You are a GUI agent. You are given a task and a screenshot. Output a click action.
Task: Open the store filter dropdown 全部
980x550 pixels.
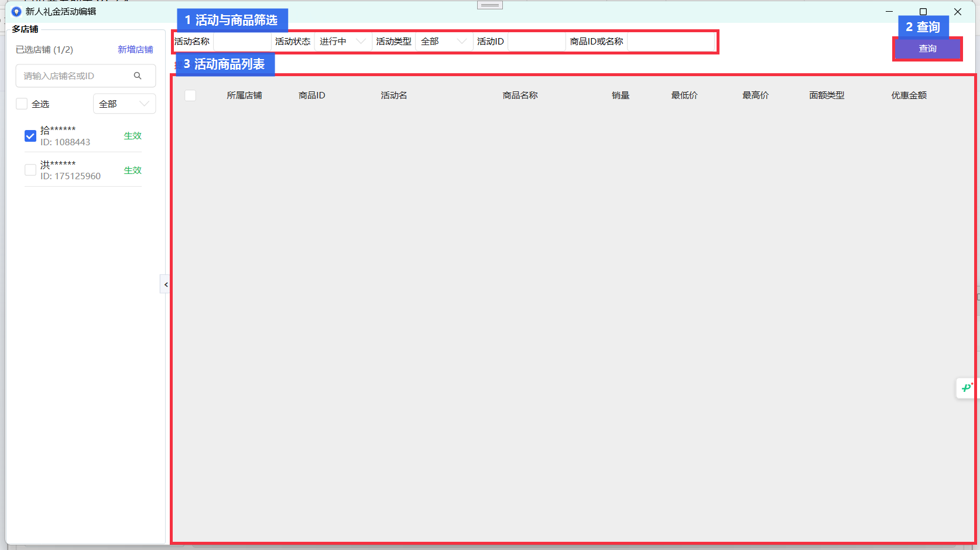pos(124,104)
